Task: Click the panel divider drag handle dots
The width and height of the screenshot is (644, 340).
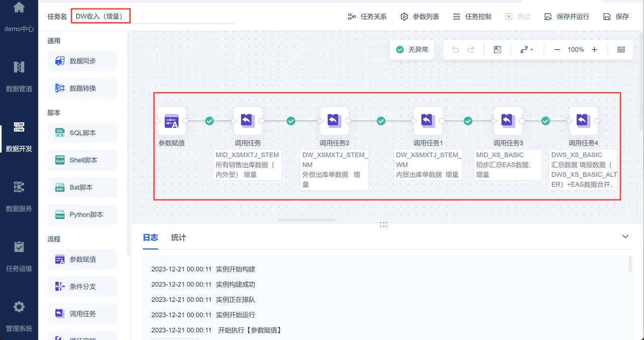Action: coord(383,225)
